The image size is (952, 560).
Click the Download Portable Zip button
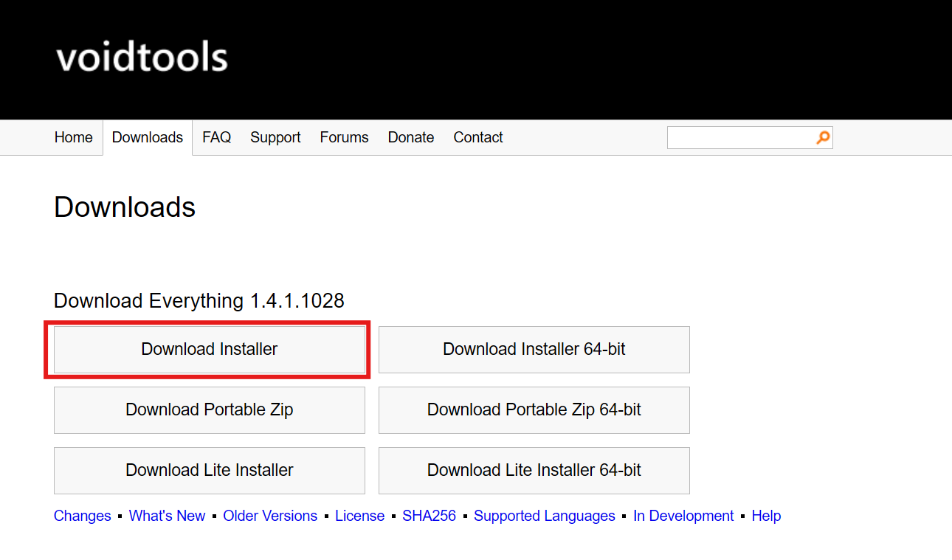pos(210,410)
